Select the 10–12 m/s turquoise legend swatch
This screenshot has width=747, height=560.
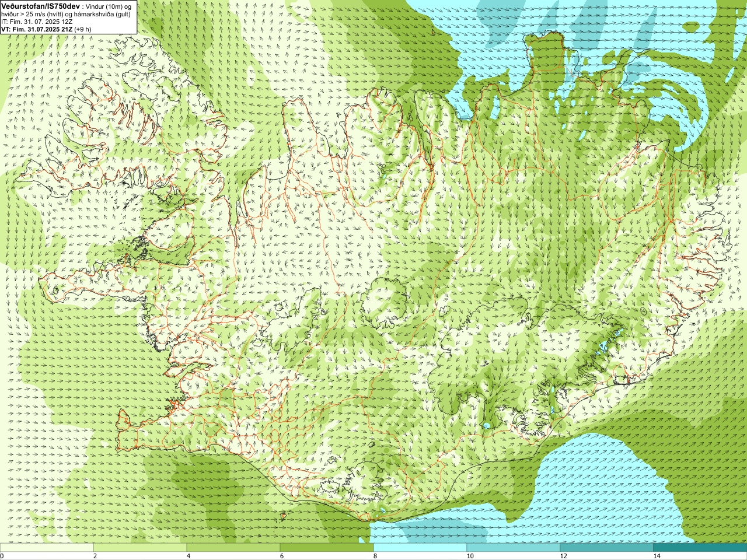point(514,548)
